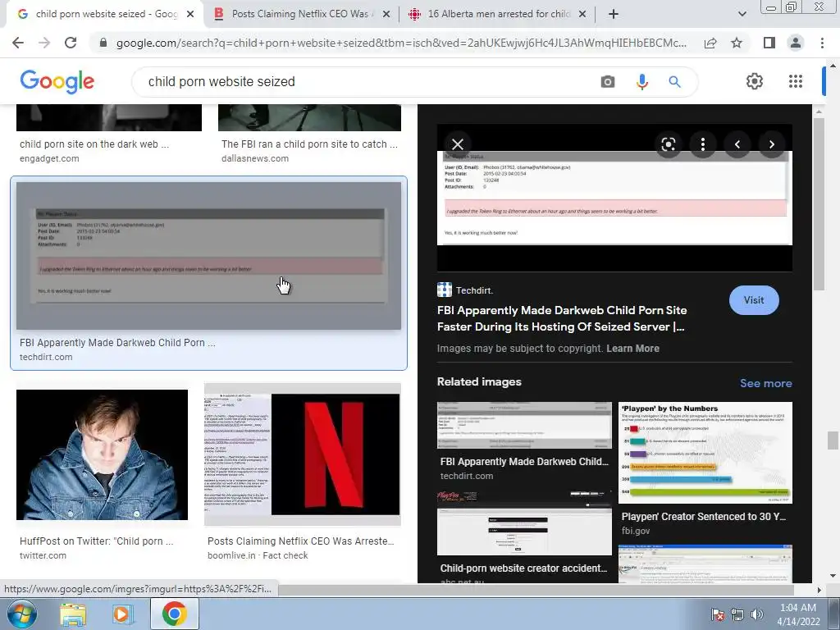
Task: Share this page via share icon
Action: tap(710, 43)
